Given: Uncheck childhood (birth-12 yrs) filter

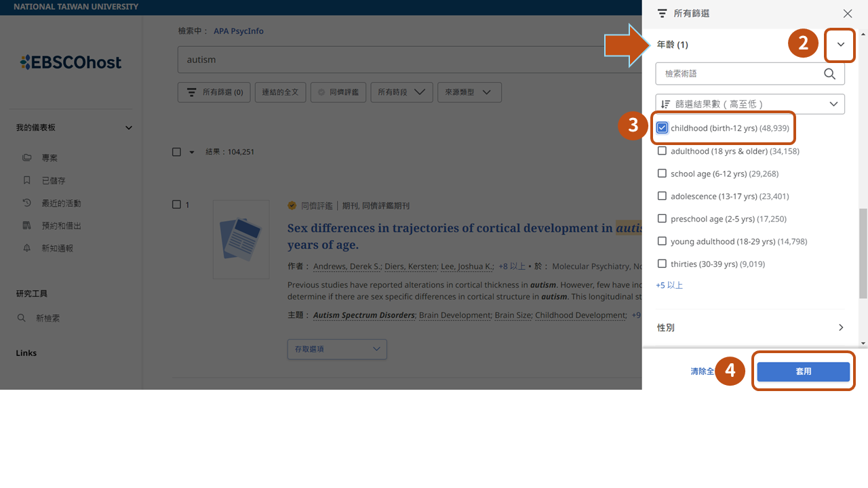Looking at the screenshot, I should (663, 128).
